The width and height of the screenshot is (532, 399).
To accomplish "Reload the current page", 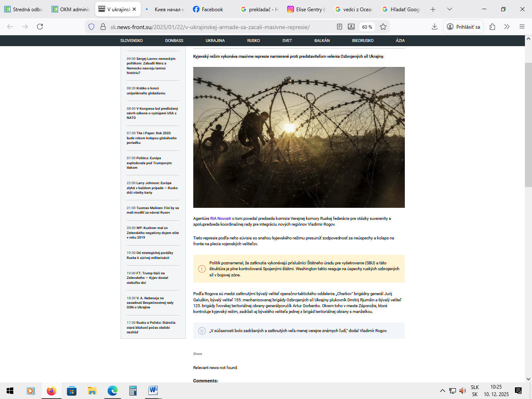I will (40, 27).
